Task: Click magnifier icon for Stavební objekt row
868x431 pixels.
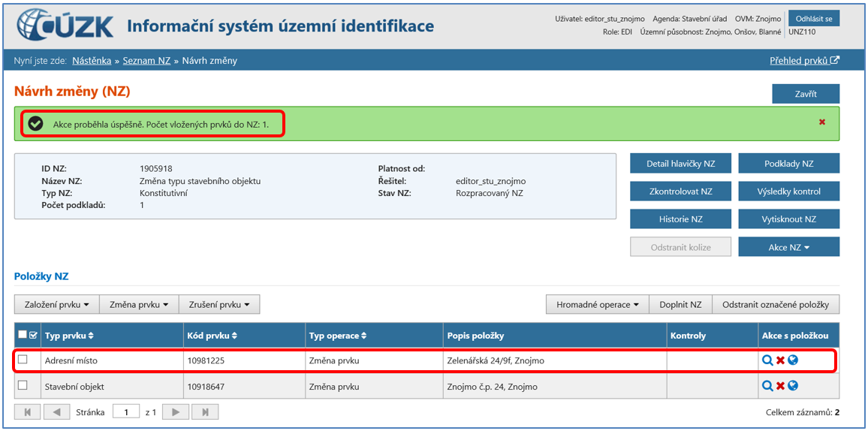Action: coord(767,386)
